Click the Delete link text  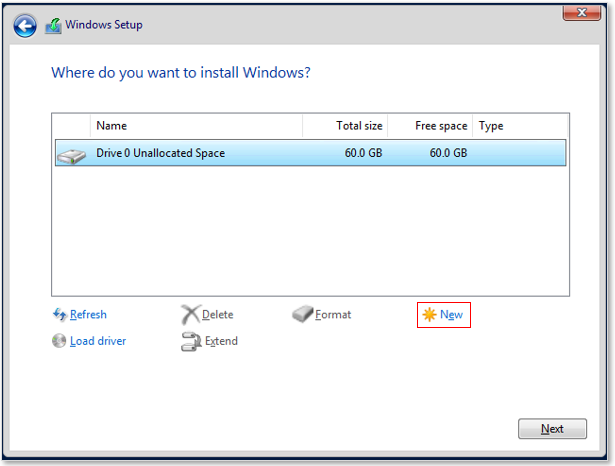pos(218,315)
